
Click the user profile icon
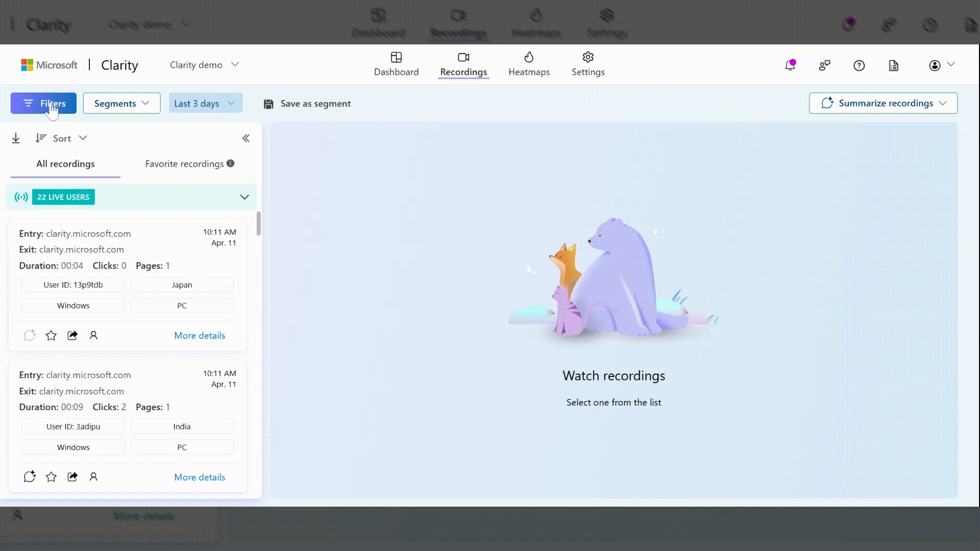click(935, 65)
